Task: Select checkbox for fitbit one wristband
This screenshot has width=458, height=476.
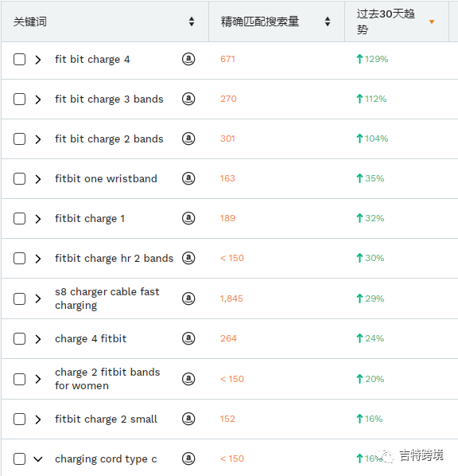Action: coord(19,178)
